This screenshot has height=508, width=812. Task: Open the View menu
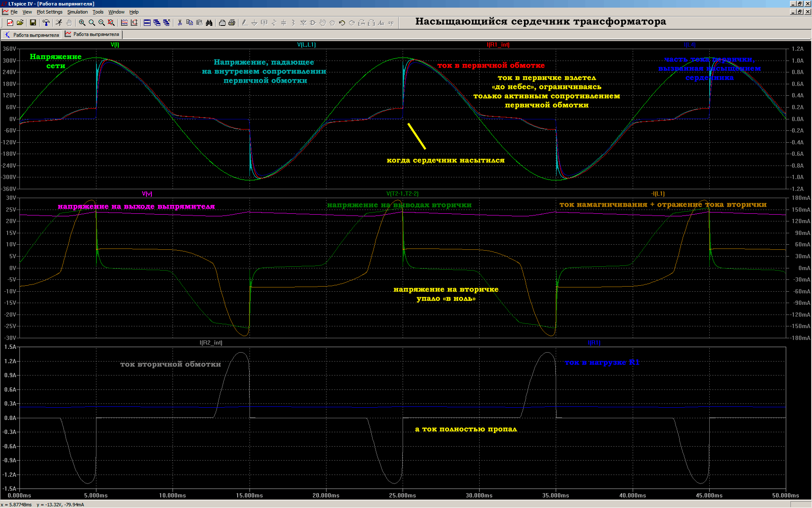click(x=27, y=12)
